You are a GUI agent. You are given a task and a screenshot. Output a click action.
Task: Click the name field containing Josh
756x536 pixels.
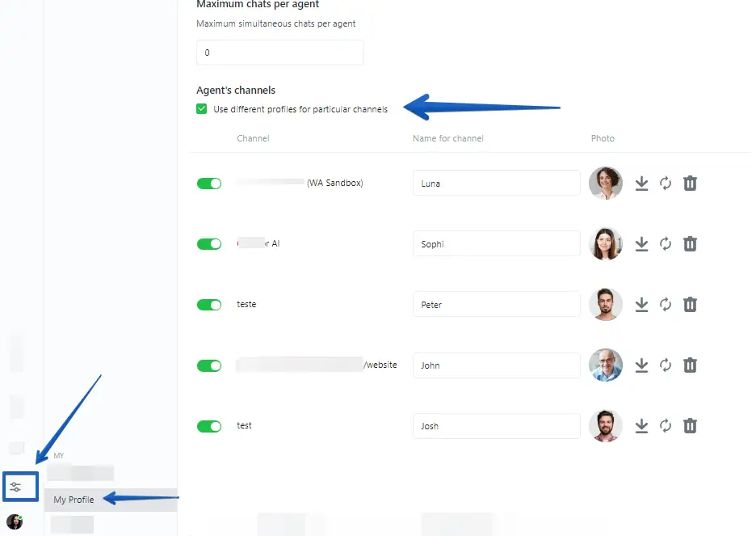point(496,426)
